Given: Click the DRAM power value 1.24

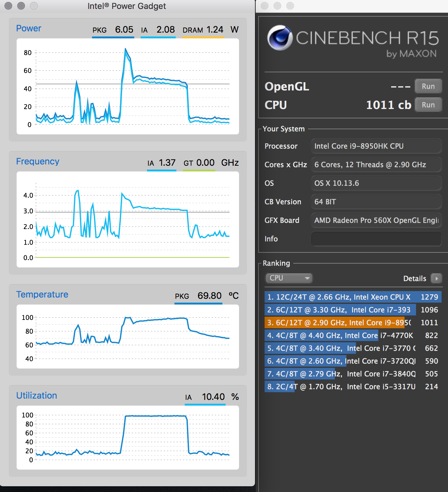Looking at the screenshot, I should tap(215, 29).
